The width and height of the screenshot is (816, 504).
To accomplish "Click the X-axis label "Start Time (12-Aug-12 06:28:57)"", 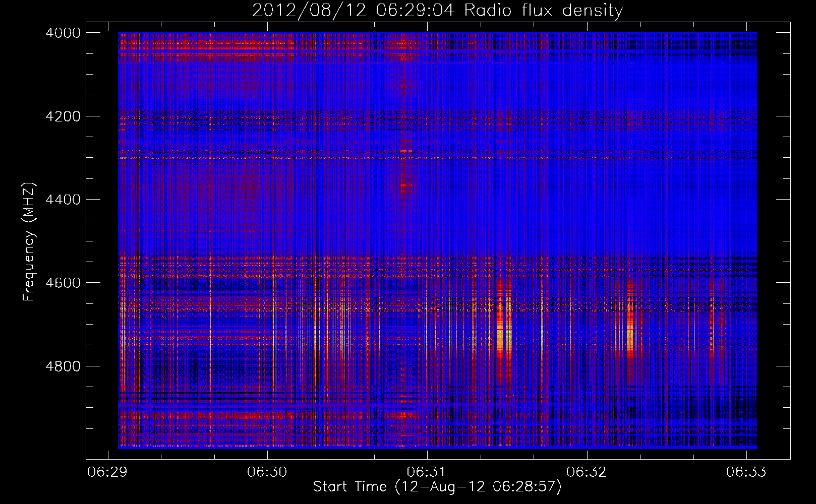I will pyautogui.click(x=437, y=487).
